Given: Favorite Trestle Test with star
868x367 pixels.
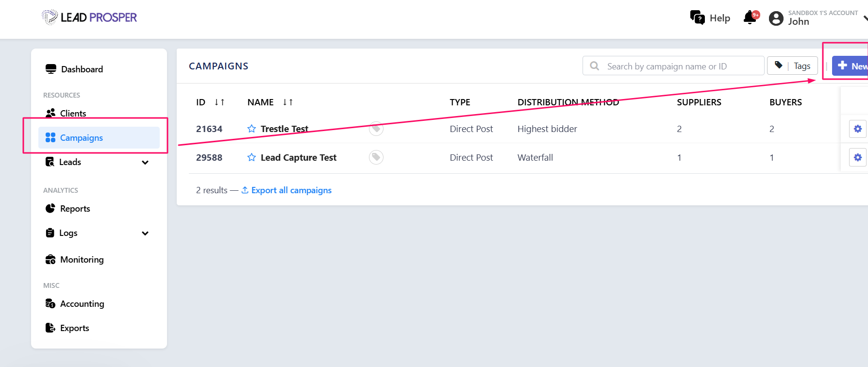Looking at the screenshot, I should 251,129.
